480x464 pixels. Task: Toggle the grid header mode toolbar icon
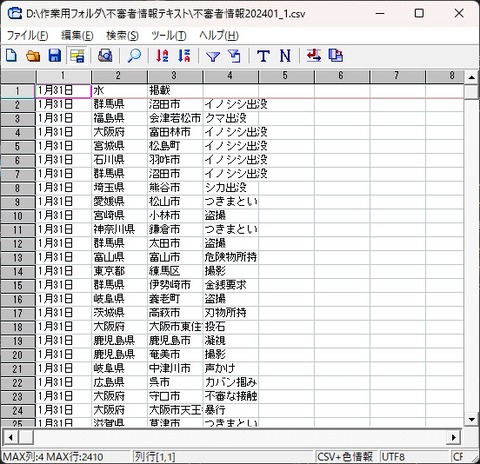tap(77, 56)
